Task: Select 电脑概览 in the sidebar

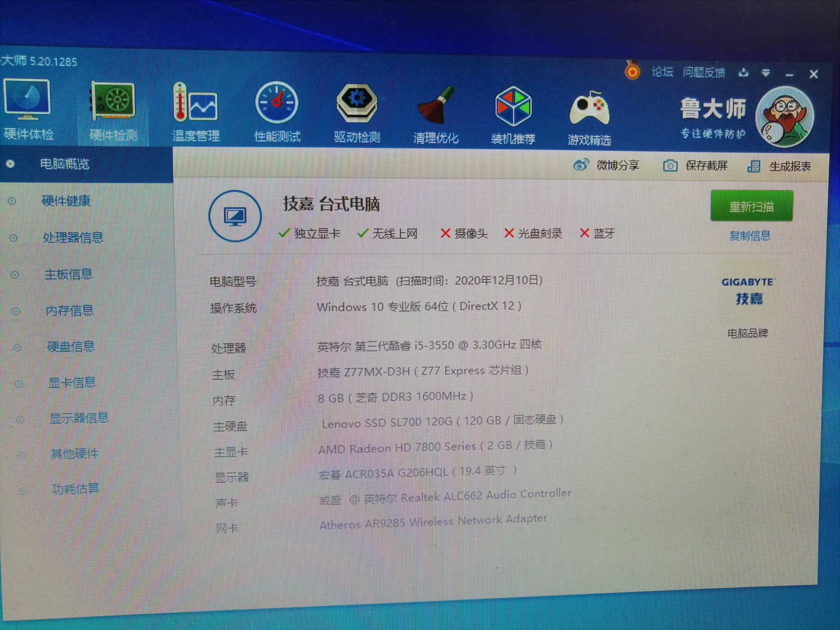Action: pos(64,164)
